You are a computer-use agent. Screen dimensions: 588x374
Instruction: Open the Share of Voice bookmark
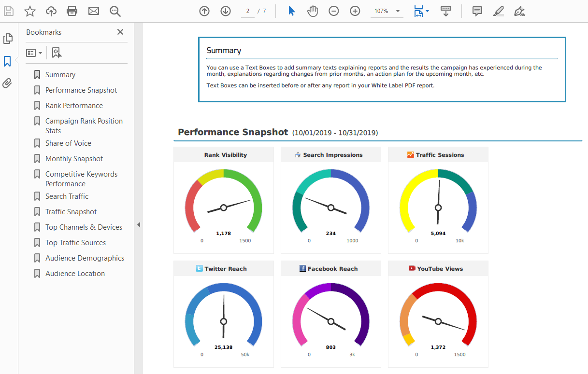click(68, 143)
